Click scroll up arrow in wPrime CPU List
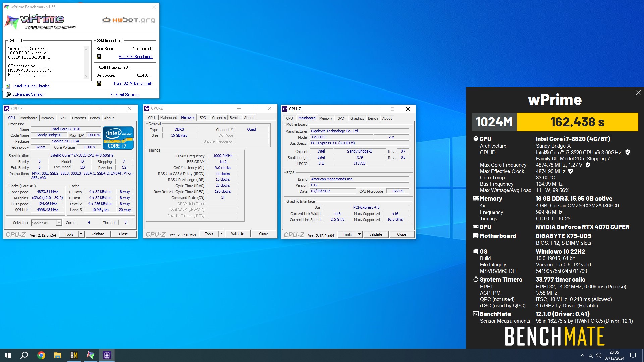Image resolution: width=644 pixels, height=362 pixels. 86,49
